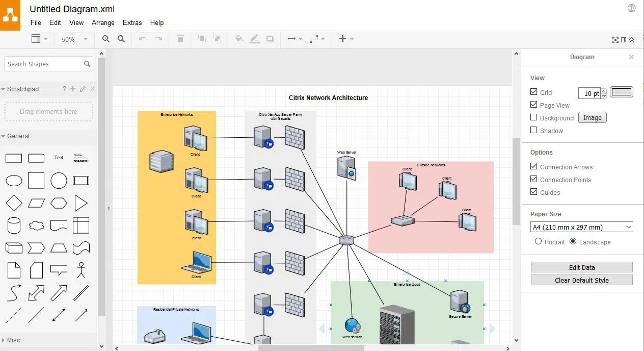Select the cloud shape in General

[36, 225]
